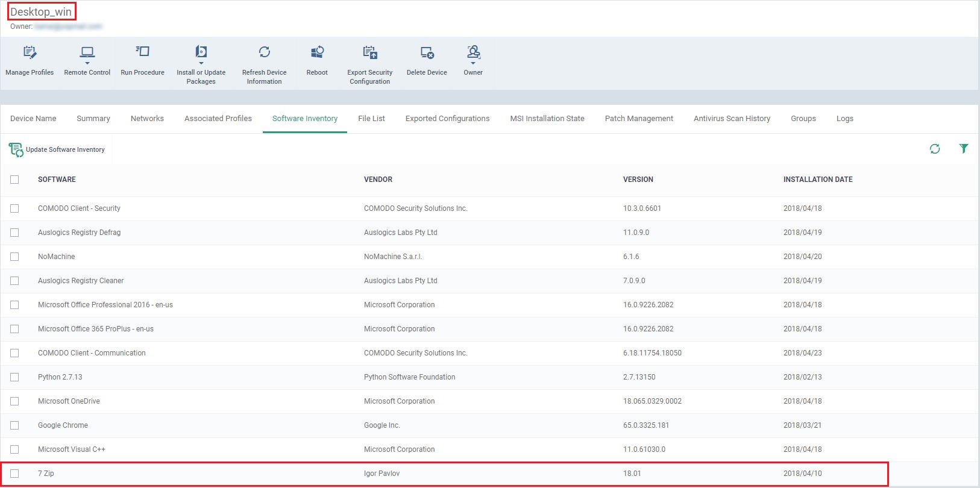Screen dimensions: 980x488
Task: Click the 2018/02/13 installation date
Action: coord(802,377)
